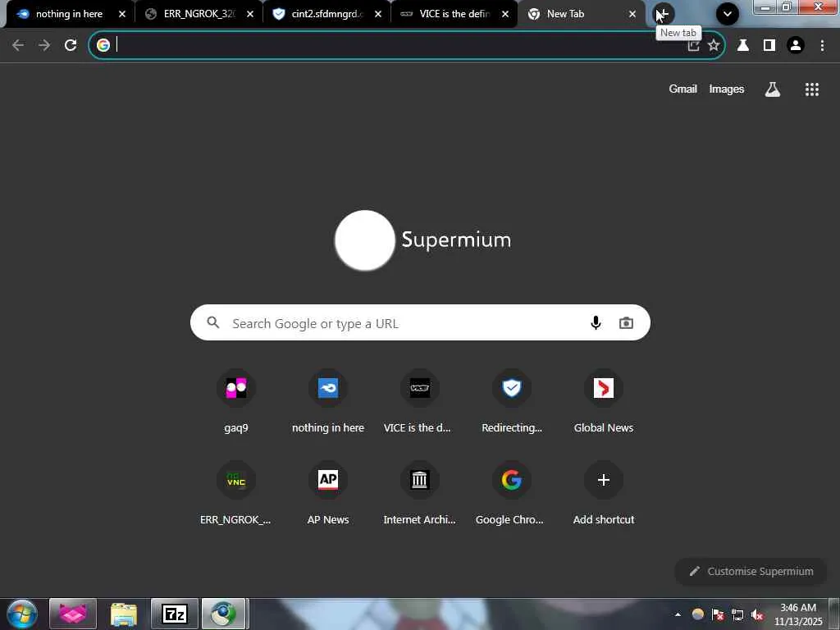Open the pink cat app in taskbar
The height and width of the screenshot is (630, 840).
(73, 614)
